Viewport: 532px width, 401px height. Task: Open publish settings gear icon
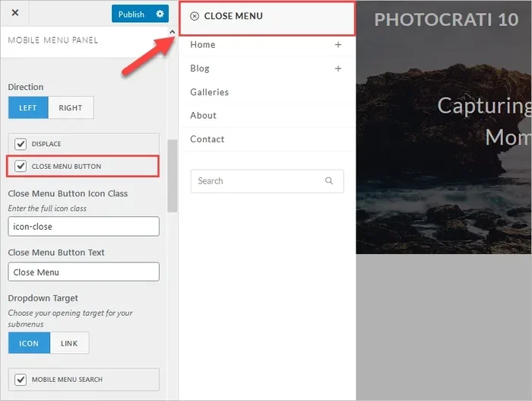click(x=160, y=14)
